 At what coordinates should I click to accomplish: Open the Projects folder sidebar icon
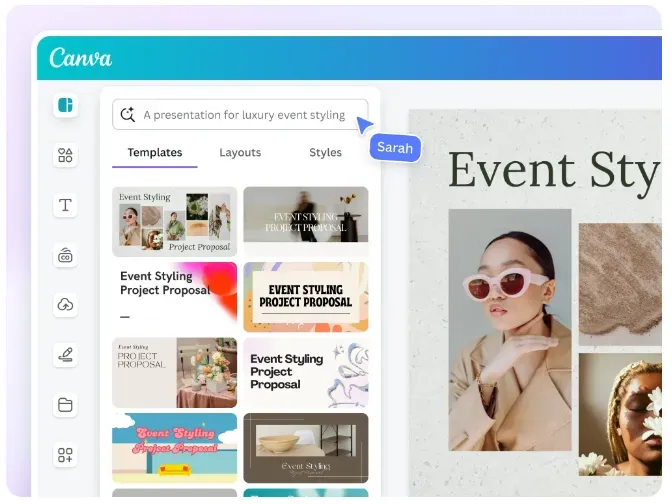(65, 405)
